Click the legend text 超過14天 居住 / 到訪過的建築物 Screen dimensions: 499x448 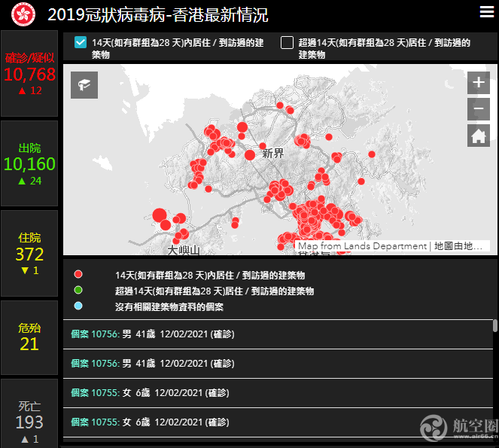pos(215,291)
